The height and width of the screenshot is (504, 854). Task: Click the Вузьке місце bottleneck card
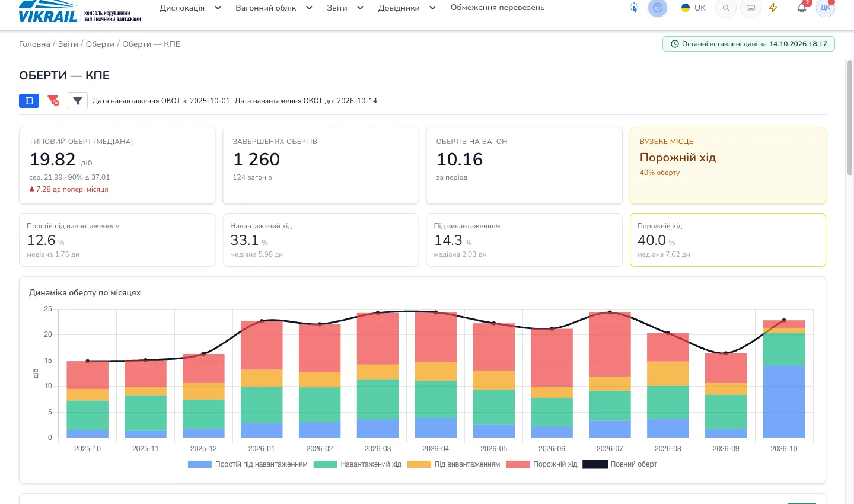(728, 165)
